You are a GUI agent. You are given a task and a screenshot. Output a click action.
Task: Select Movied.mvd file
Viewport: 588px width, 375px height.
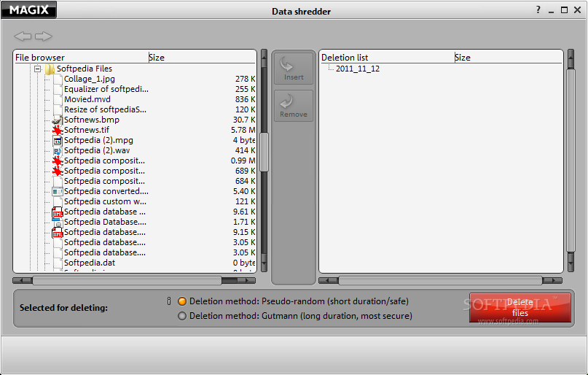87,99
